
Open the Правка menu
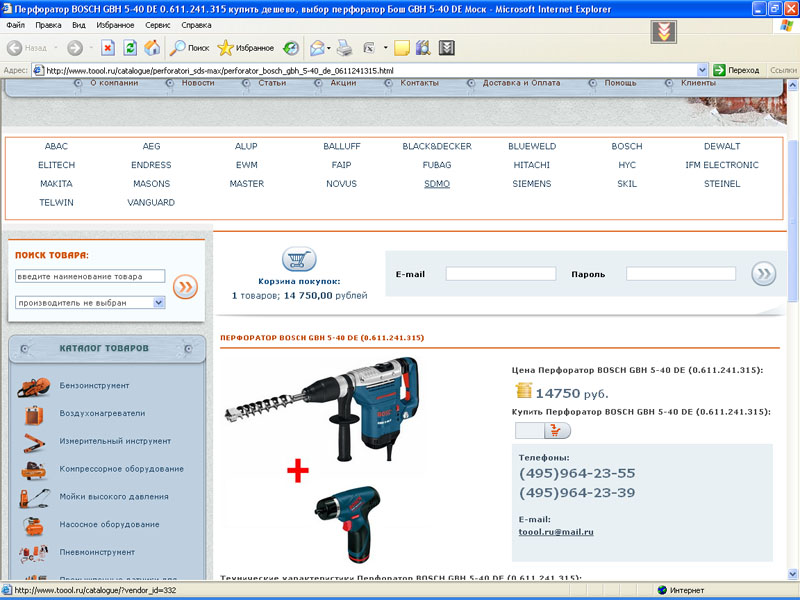coord(48,25)
